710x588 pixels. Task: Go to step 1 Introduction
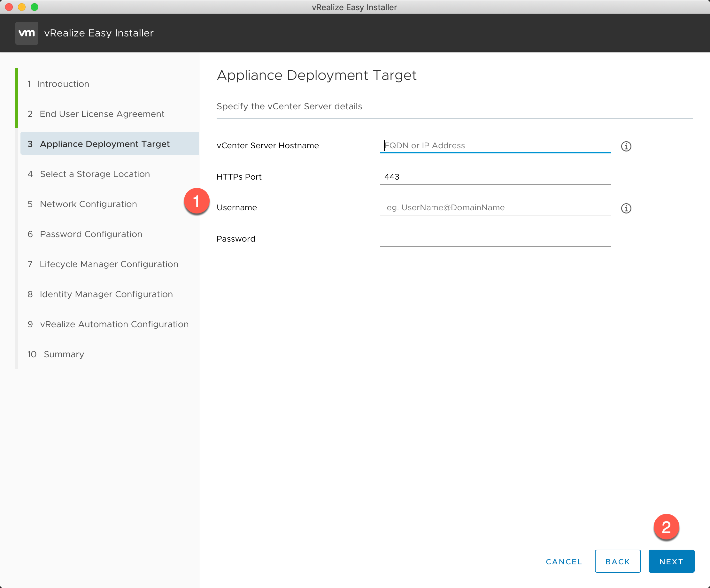(x=58, y=84)
